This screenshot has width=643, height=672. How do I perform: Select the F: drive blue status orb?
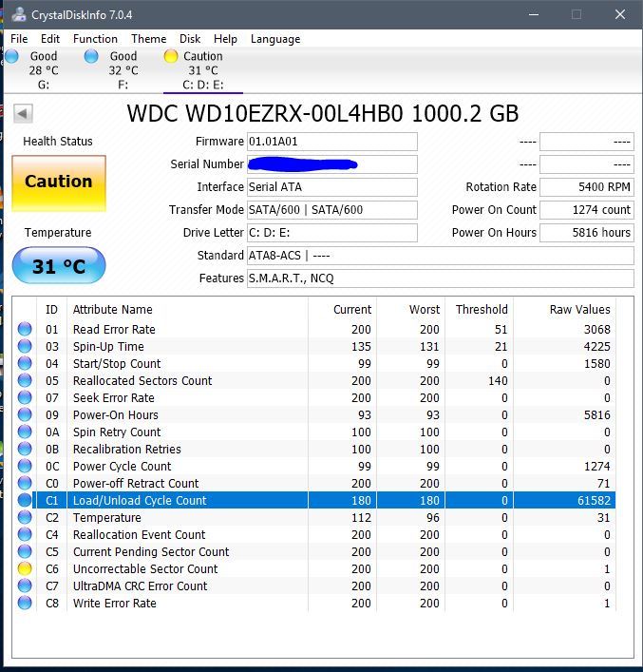click(x=91, y=56)
